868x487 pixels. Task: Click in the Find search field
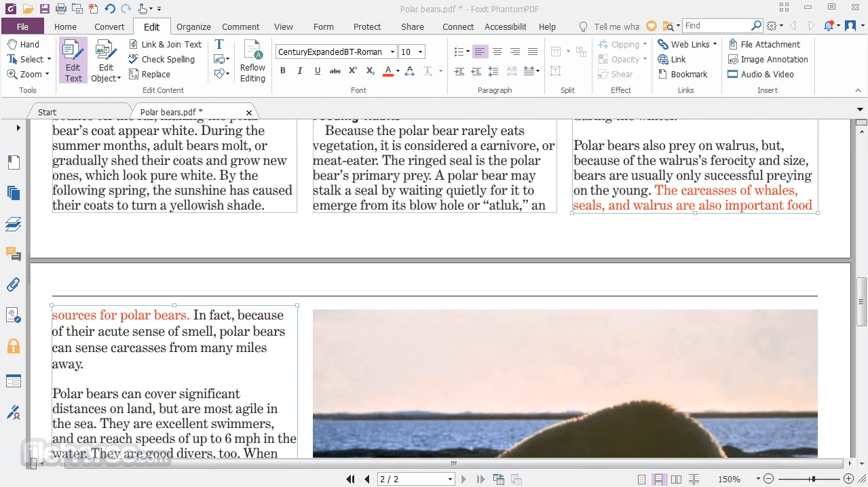pyautogui.click(x=717, y=25)
